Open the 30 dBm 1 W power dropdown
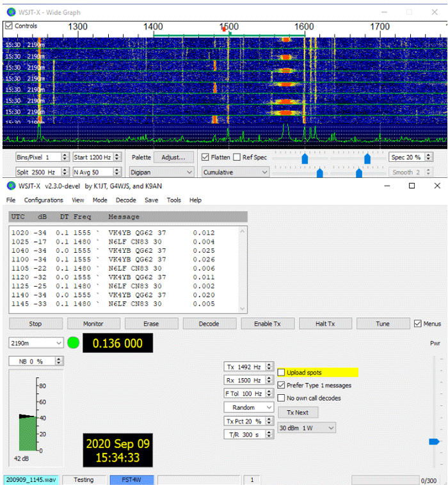Image resolution: width=448 pixels, height=485 pixels. (307, 428)
